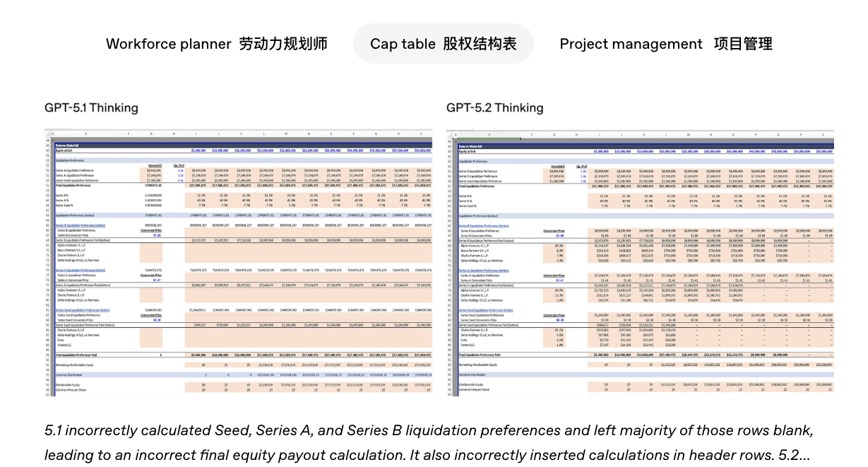Open the Project management tab
Image resolution: width=868 pixels, height=467 pixels.
(665, 44)
